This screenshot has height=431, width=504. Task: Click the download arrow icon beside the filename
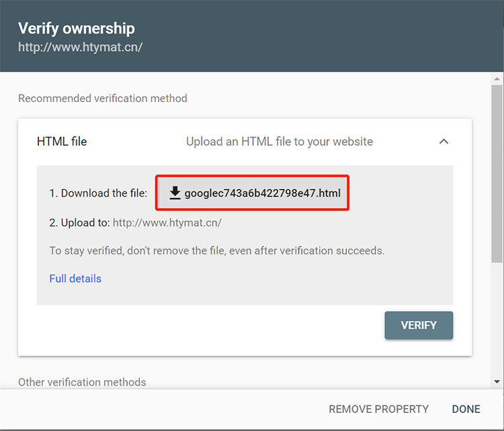(175, 193)
